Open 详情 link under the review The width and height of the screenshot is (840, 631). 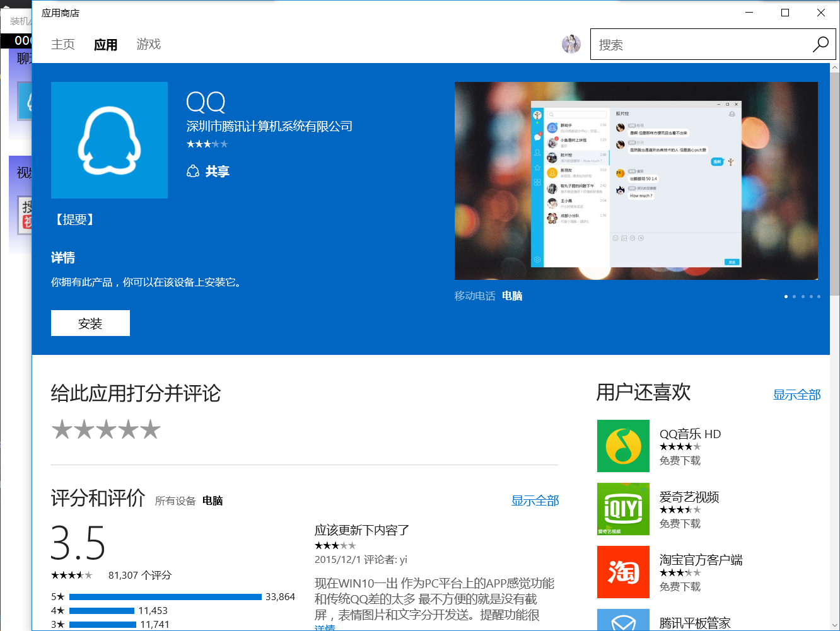pyautogui.click(x=325, y=628)
